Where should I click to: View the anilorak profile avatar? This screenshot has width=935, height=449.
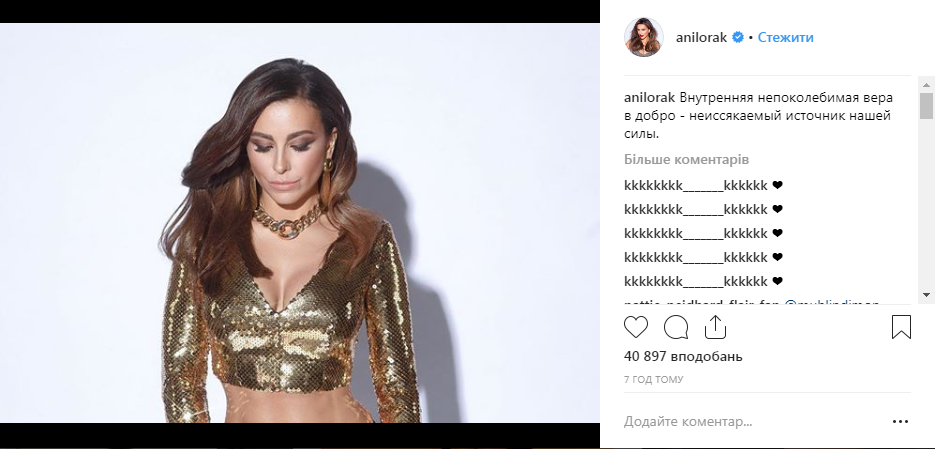click(x=643, y=38)
